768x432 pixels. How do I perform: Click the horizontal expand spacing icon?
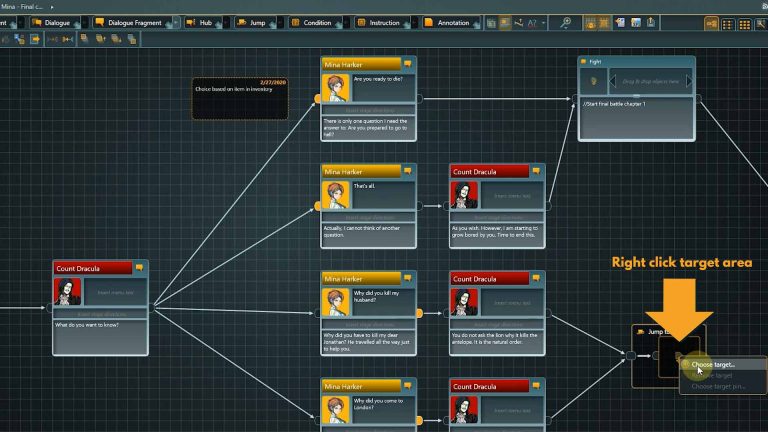(68, 39)
